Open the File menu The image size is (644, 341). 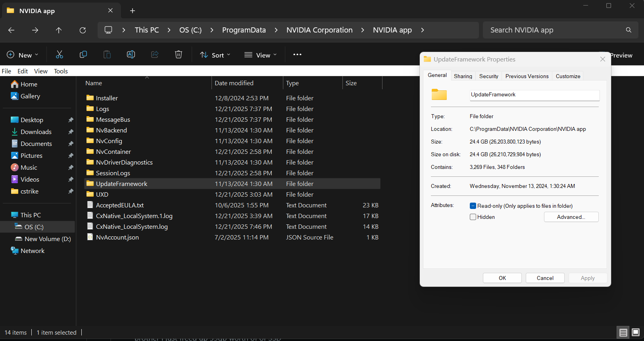click(6, 71)
